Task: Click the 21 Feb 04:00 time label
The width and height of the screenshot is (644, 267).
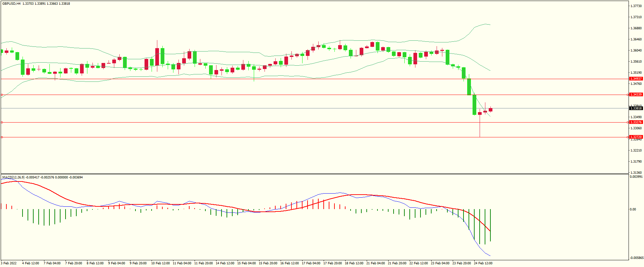Action: (x=376, y=263)
